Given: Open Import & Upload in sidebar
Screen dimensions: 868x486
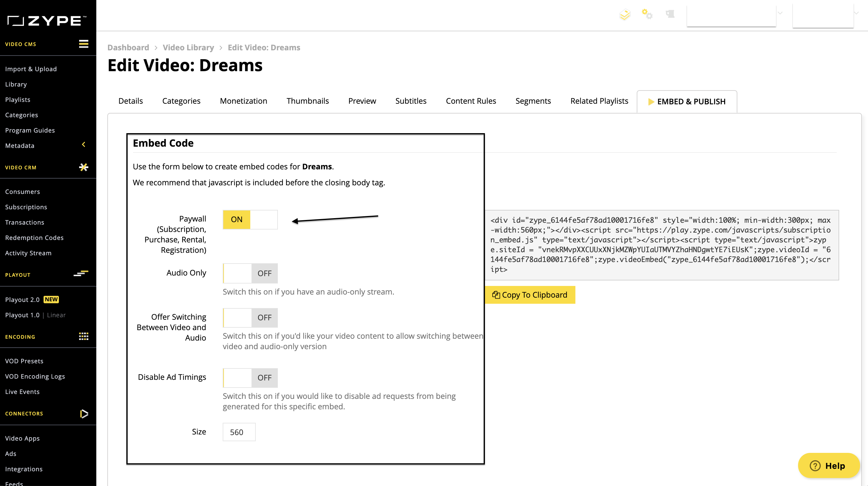Looking at the screenshot, I should pos(31,69).
